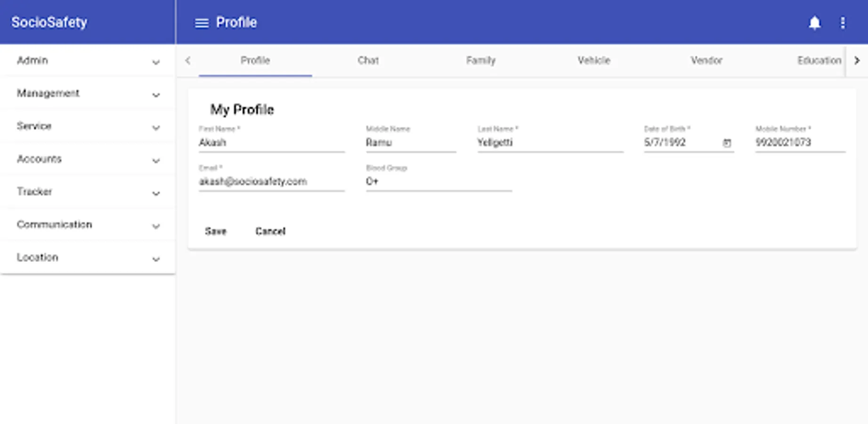Open the Vehicle tab
868x424 pixels.
coord(594,60)
